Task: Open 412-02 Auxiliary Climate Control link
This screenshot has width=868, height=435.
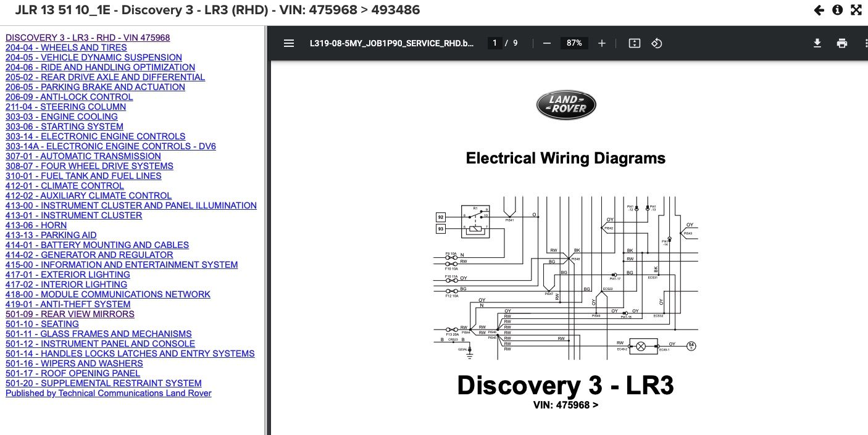Action: click(x=88, y=196)
